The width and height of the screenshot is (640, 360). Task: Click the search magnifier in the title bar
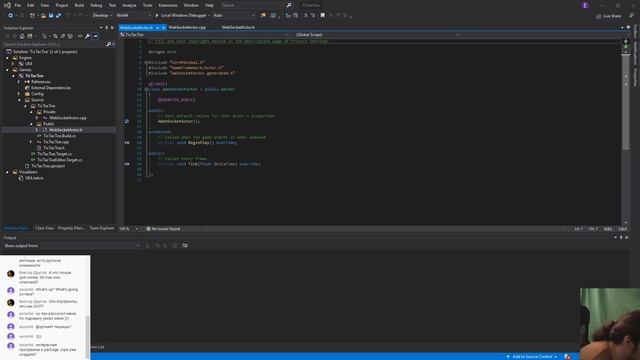289,5
